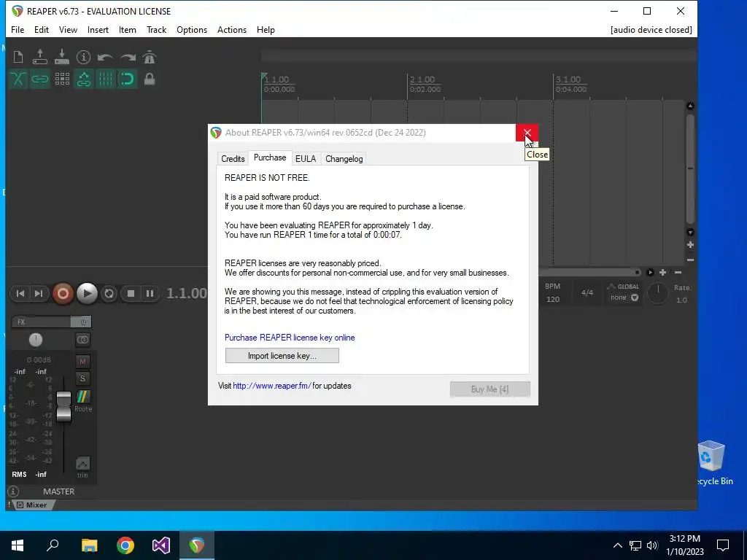Switch to the EULA tab
This screenshot has height=560, width=747.
(x=306, y=158)
